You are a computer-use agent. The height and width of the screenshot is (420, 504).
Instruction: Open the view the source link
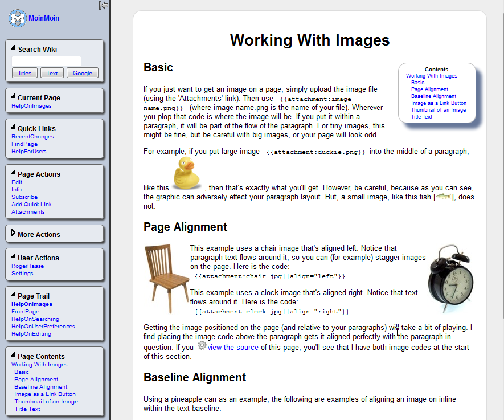(233, 348)
